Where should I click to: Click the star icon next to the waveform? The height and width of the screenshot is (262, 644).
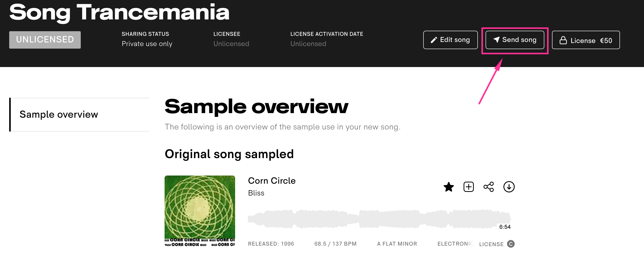pos(448,187)
